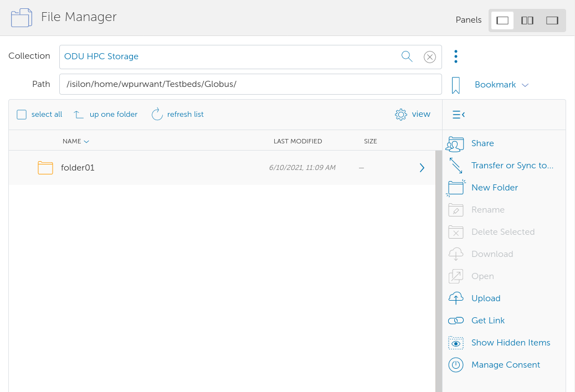Click the Upload icon
The image size is (575, 392).
454,298
